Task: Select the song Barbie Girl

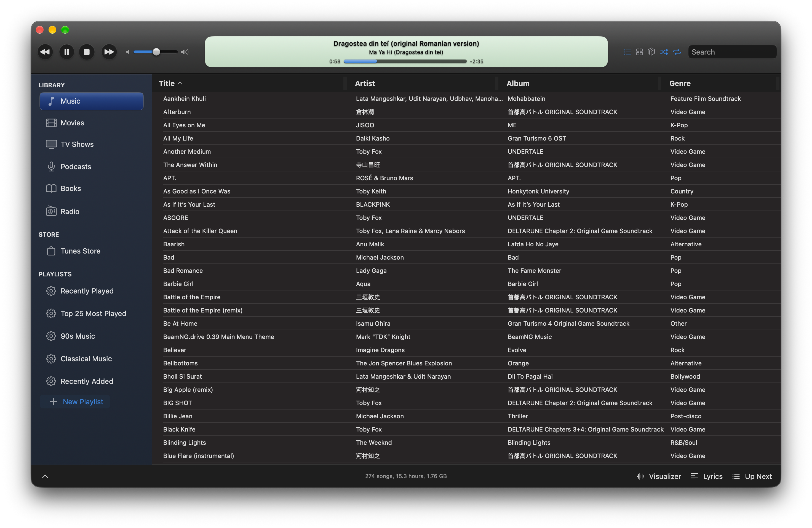Action: (466, 284)
